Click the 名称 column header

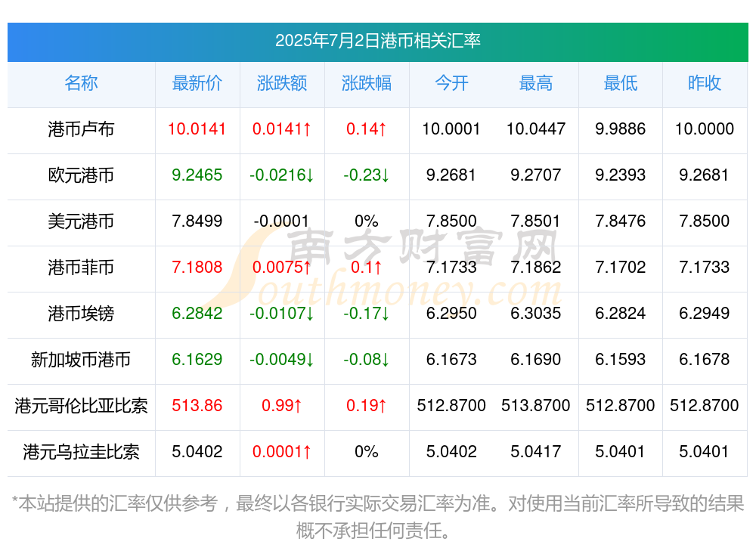tap(81, 83)
